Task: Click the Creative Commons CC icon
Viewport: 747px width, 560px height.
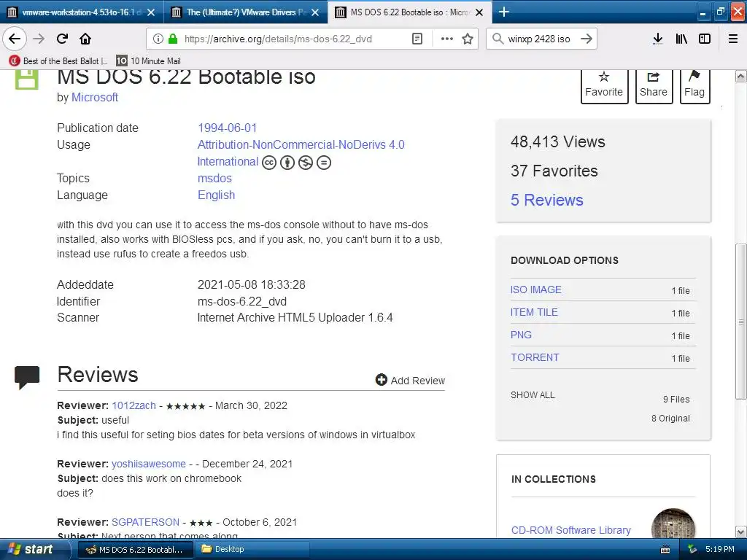Action: coord(269,163)
